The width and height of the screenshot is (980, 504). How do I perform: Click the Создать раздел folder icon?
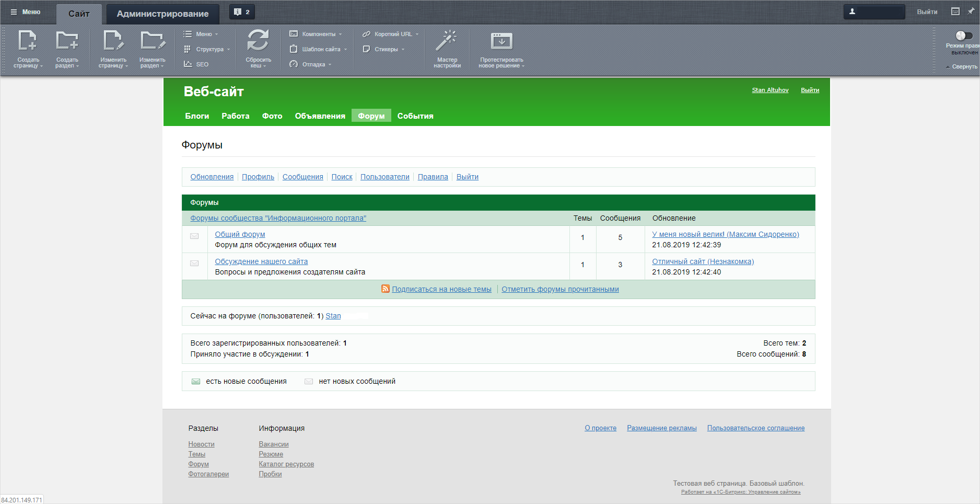tap(67, 41)
